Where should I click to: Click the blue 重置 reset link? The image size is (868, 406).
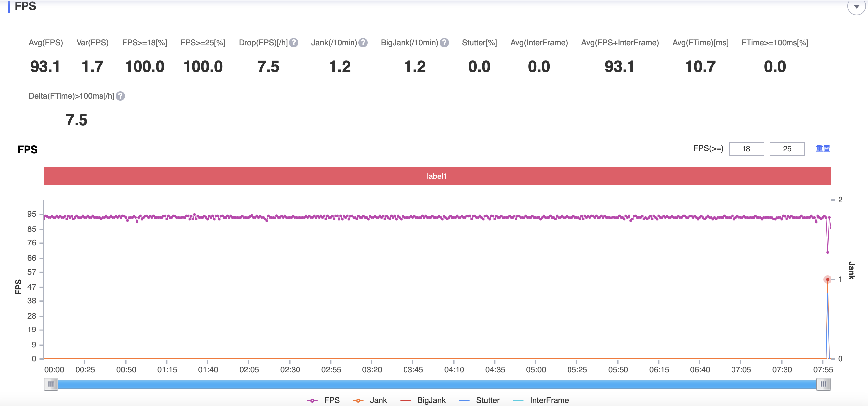pyautogui.click(x=823, y=149)
